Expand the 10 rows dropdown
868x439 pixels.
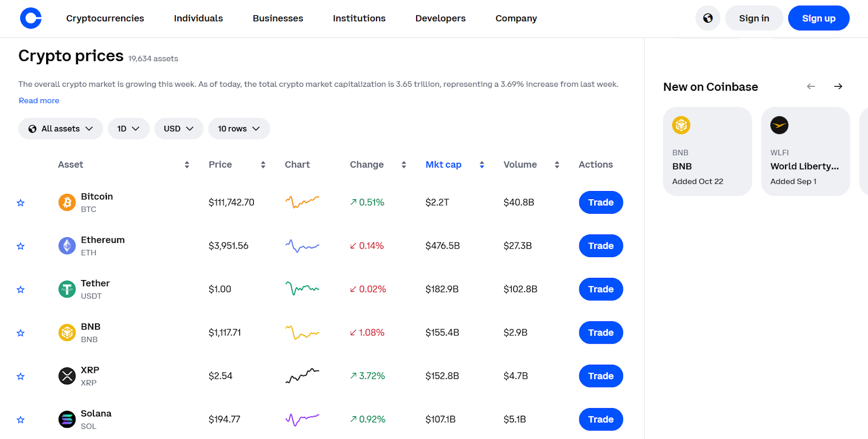pos(239,129)
